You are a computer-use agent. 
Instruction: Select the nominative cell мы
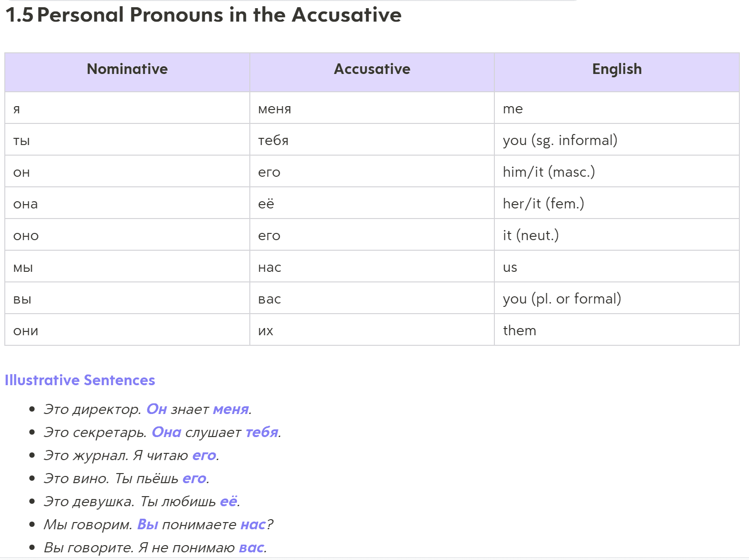(x=23, y=268)
